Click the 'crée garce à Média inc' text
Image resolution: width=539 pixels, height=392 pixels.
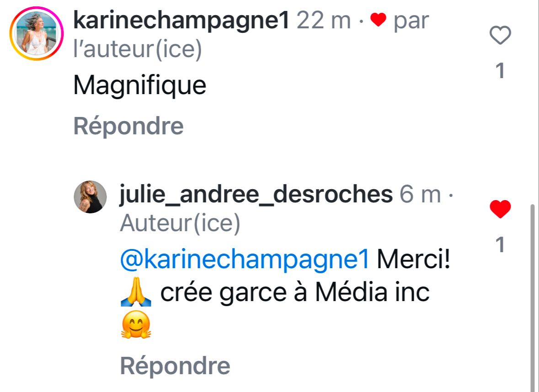point(295,294)
